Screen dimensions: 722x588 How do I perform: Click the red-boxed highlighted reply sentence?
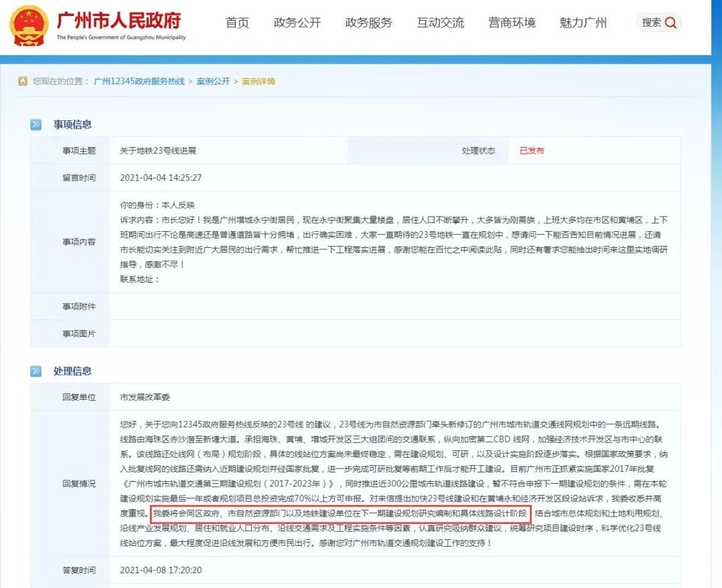pos(341,514)
